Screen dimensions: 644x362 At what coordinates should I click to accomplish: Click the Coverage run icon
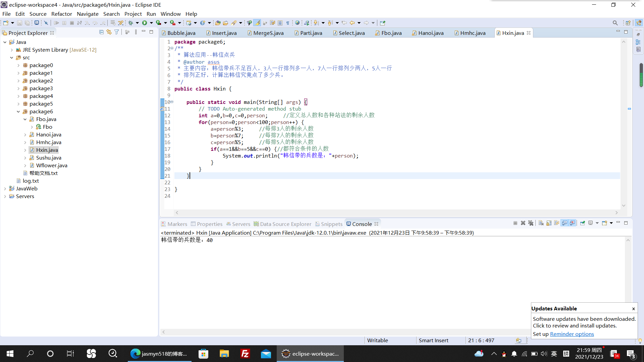[158, 23]
